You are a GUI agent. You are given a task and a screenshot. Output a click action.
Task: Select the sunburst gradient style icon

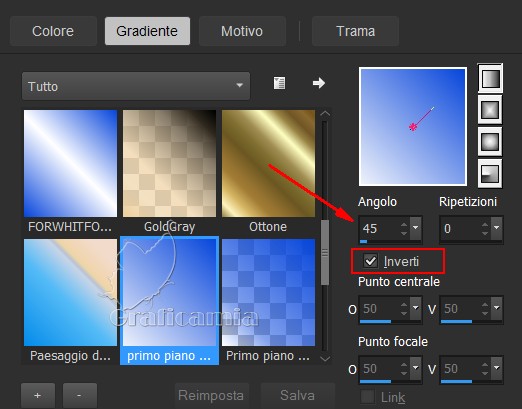tap(490, 142)
